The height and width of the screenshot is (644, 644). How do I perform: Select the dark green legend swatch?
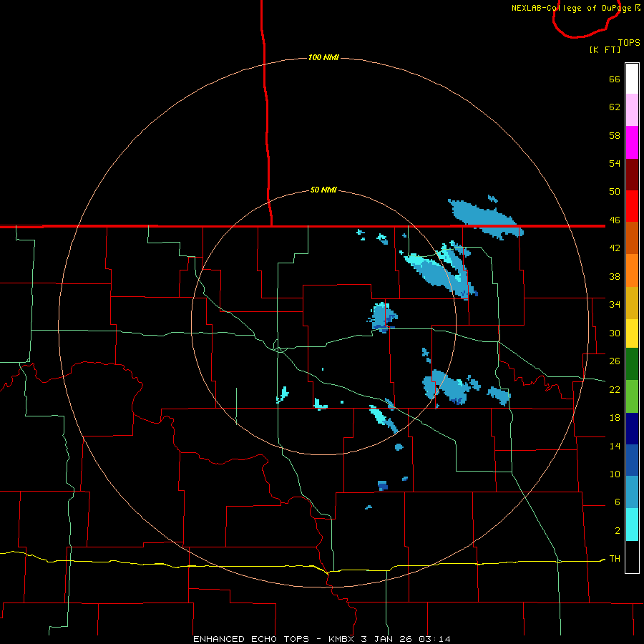[632, 364]
